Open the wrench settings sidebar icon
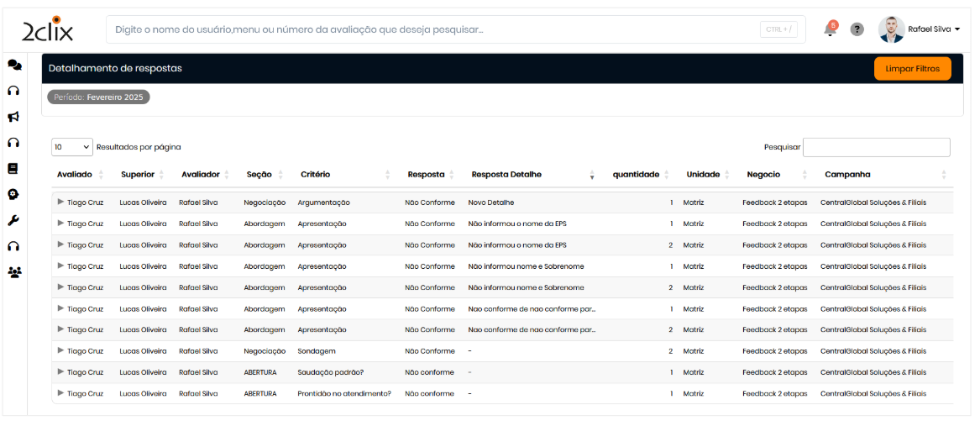 click(13, 220)
